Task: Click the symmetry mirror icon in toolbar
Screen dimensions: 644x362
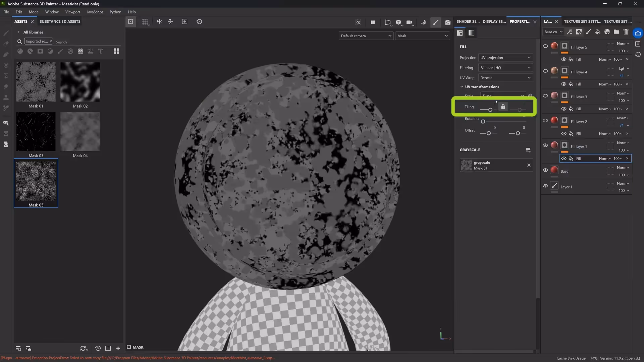Action: 160,22
